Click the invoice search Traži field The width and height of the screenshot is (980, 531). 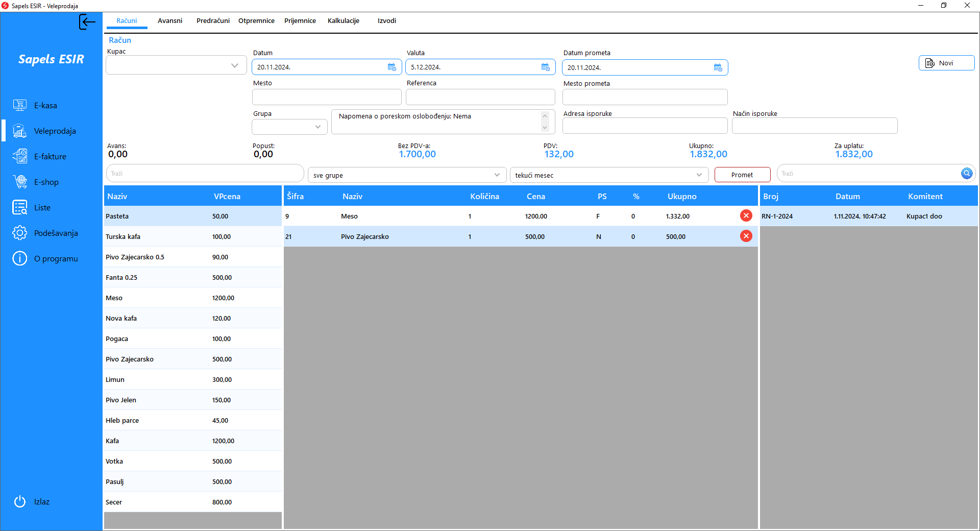pyautogui.click(x=868, y=174)
